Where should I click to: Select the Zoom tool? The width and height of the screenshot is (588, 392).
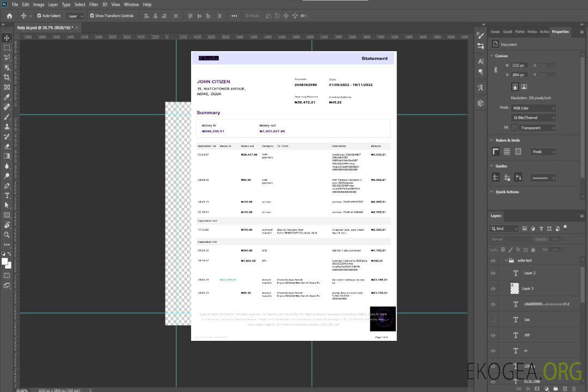coord(7,235)
